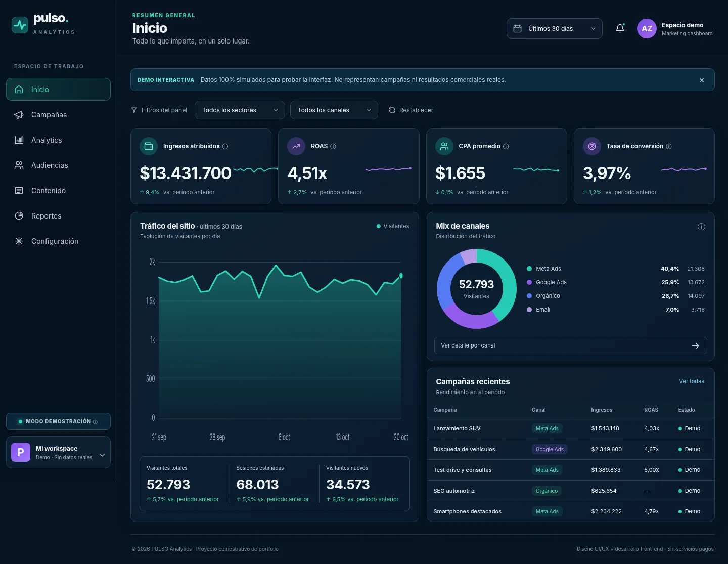Click the last data point on the traffic chart
Screen dimensions: 728x564
point(401,276)
